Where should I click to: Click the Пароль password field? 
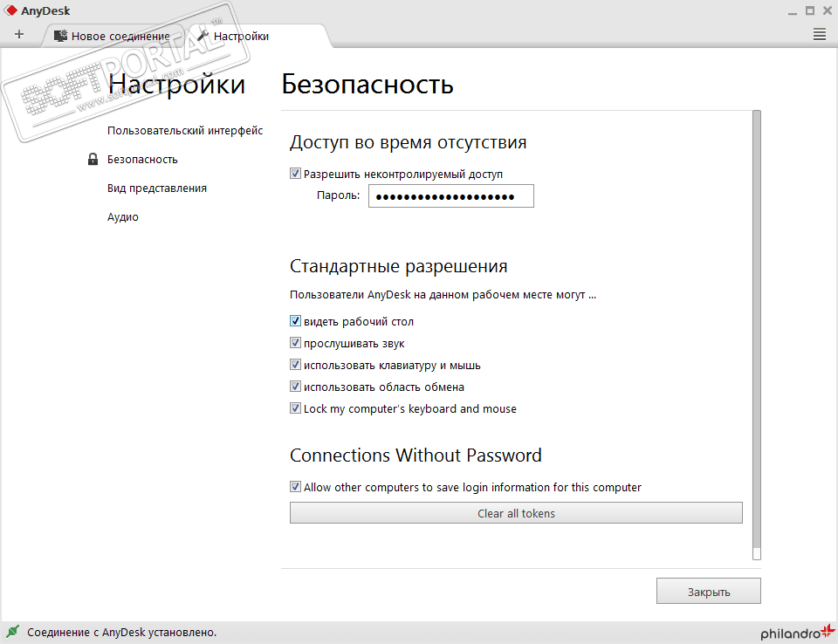point(451,196)
